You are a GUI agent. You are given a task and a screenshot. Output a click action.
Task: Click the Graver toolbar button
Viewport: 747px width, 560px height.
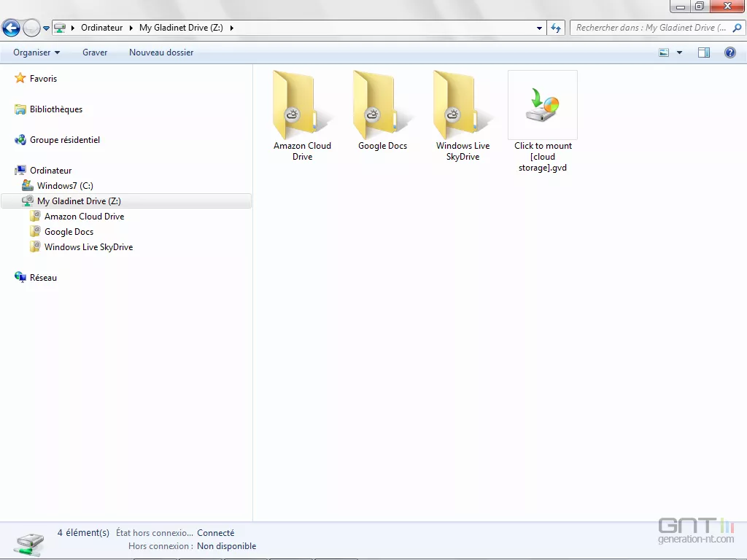tap(95, 52)
